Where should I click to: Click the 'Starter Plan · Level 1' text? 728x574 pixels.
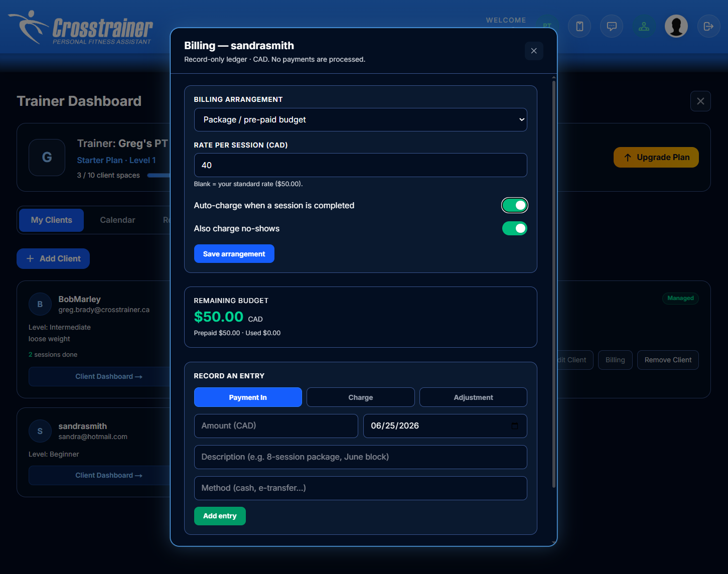pyautogui.click(x=116, y=160)
